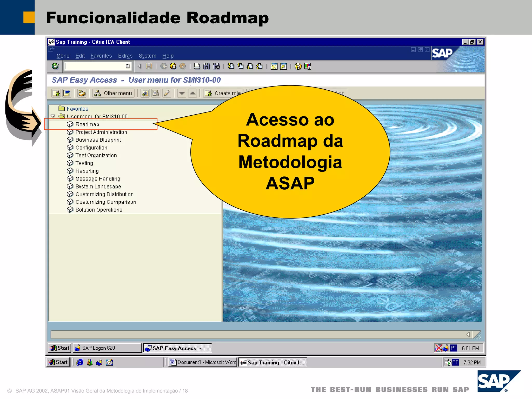Click the SAP Menu icon

coord(67,93)
